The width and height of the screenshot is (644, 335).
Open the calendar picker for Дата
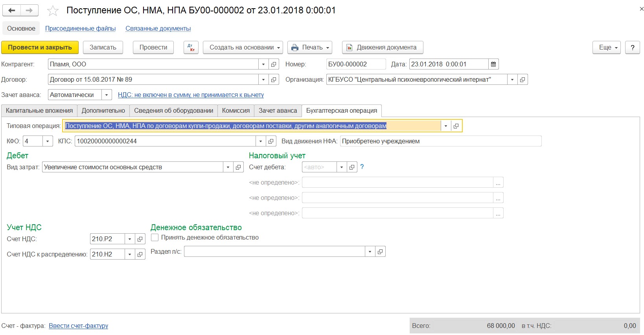click(x=493, y=64)
